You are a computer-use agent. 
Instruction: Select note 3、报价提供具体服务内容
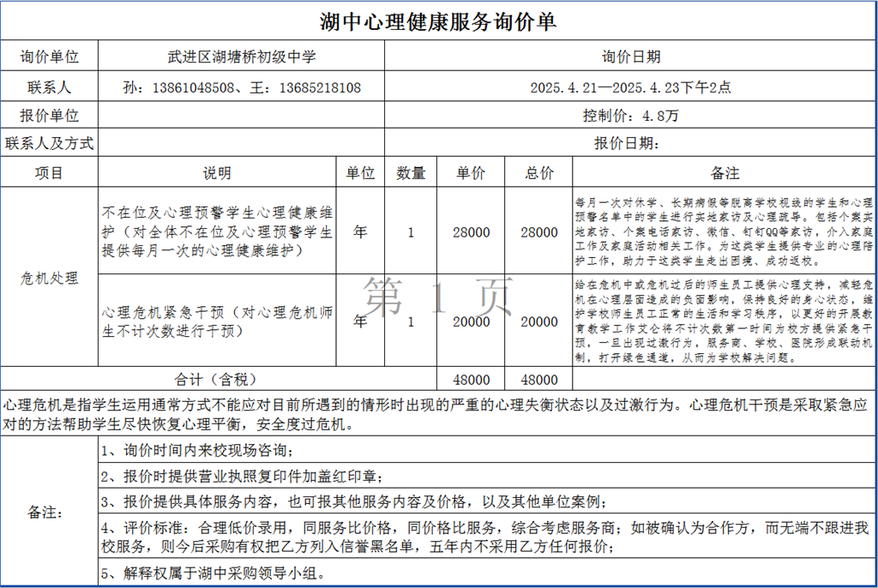click(487, 501)
